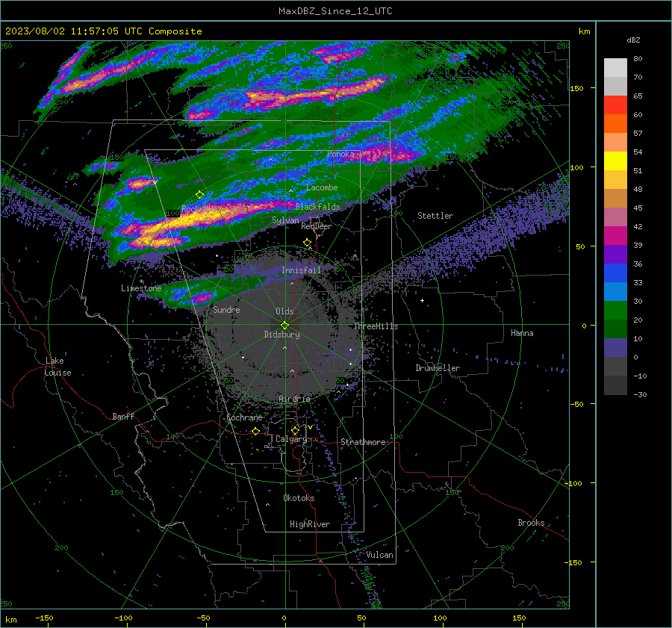Click the bright yellow 54-51 dBZ swatch
The image size is (672, 628).
click(x=615, y=161)
